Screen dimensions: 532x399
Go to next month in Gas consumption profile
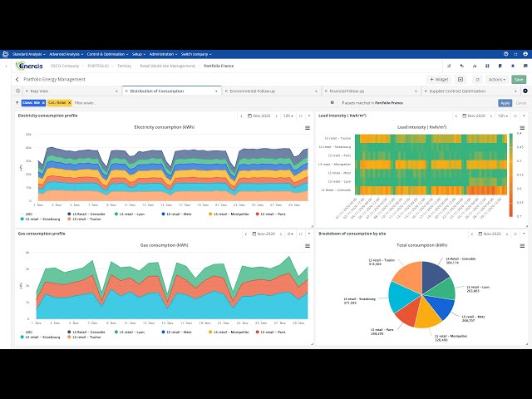coord(281,234)
